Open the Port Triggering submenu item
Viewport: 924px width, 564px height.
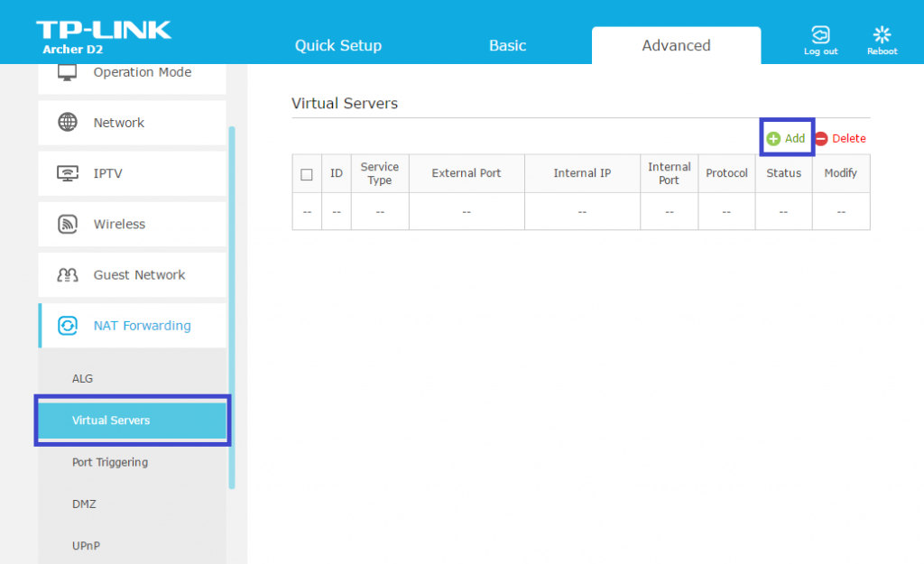[x=110, y=462]
